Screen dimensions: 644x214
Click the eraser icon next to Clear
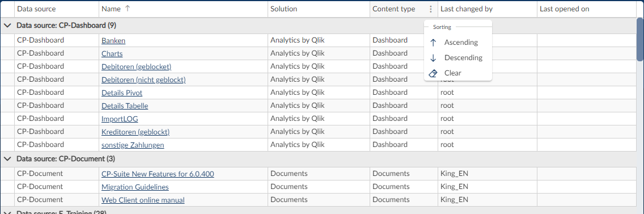point(433,73)
